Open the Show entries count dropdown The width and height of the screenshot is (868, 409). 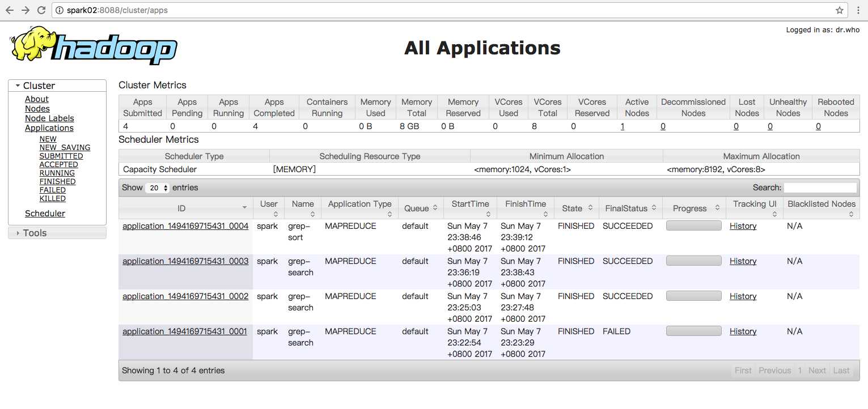point(158,188)
